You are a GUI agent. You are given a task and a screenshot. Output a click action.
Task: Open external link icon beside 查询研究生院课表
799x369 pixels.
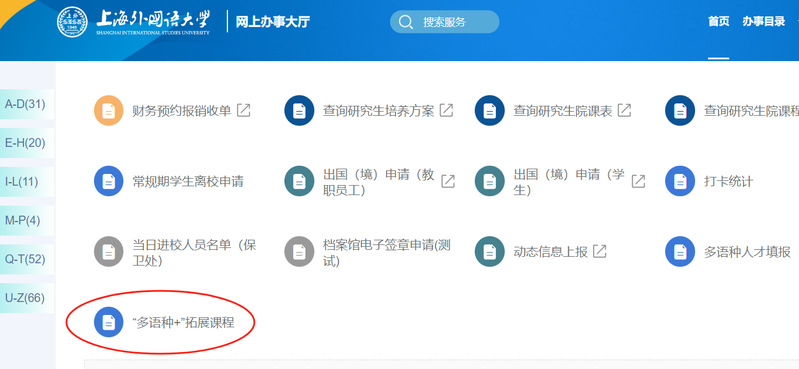coord(624,110)
